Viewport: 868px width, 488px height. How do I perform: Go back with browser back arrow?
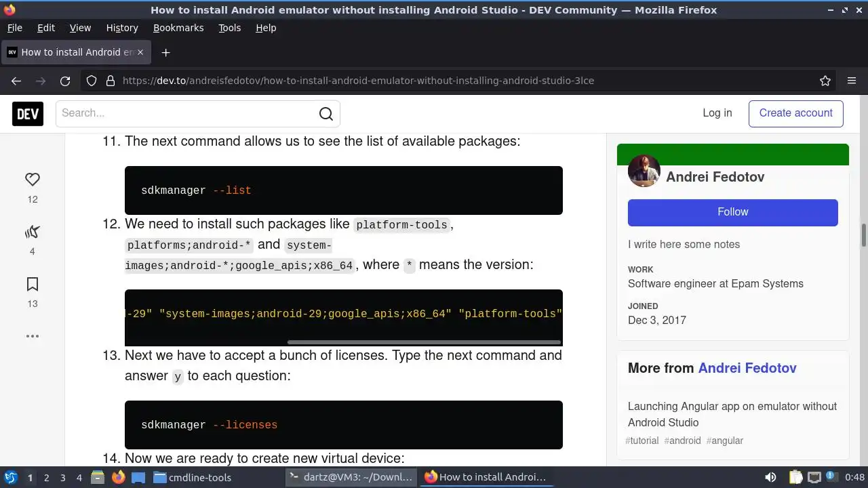[x=16, y=81]
